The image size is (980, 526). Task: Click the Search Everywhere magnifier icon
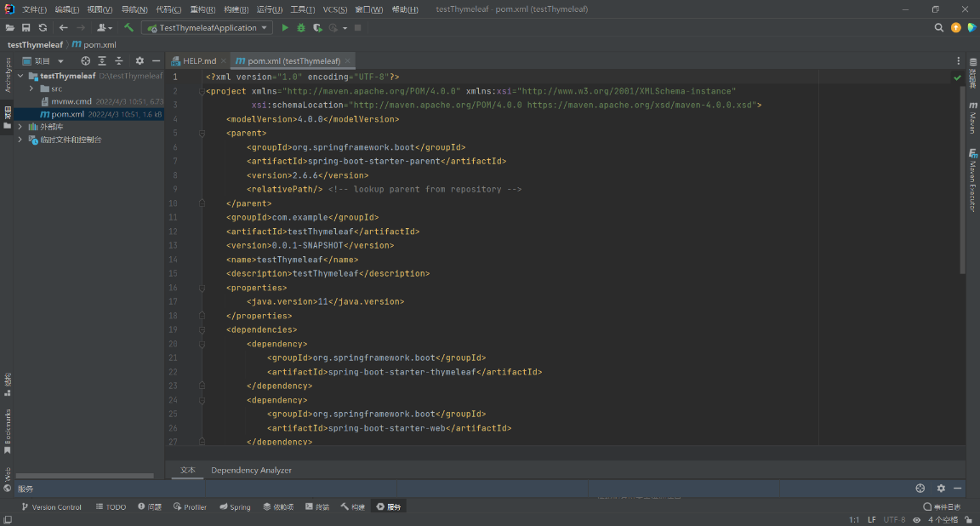[939, 27]
